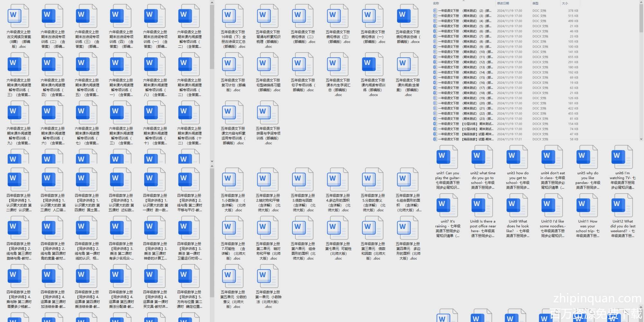The width and height of the screenshot is (644, 322).
Task: Click the file list scrollbar down arrow
Action: (x=641, y=139)
